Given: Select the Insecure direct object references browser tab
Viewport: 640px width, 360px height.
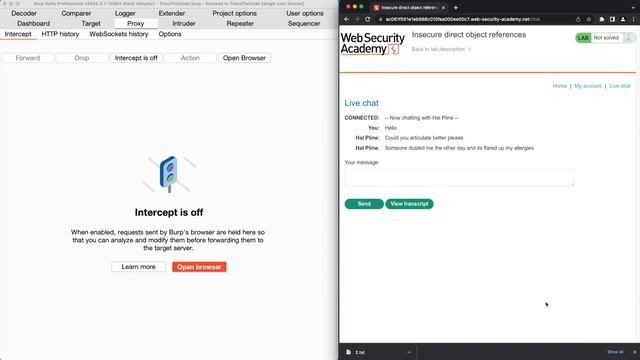Looking at the screenshot, I should pos(409,8).
